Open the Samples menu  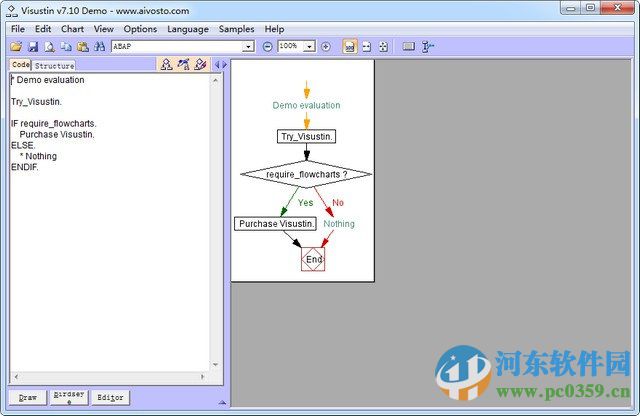click(x=236, y=29)
